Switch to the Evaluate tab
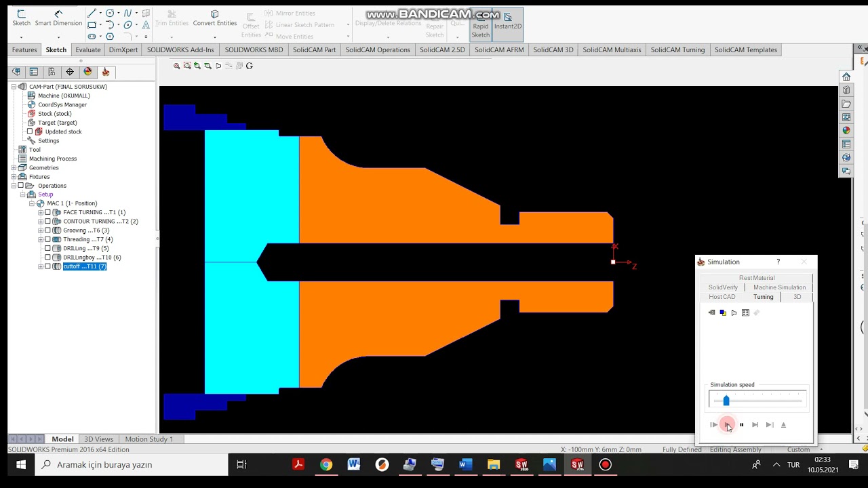This screenshot has width=868, height=488. [88, 49]
